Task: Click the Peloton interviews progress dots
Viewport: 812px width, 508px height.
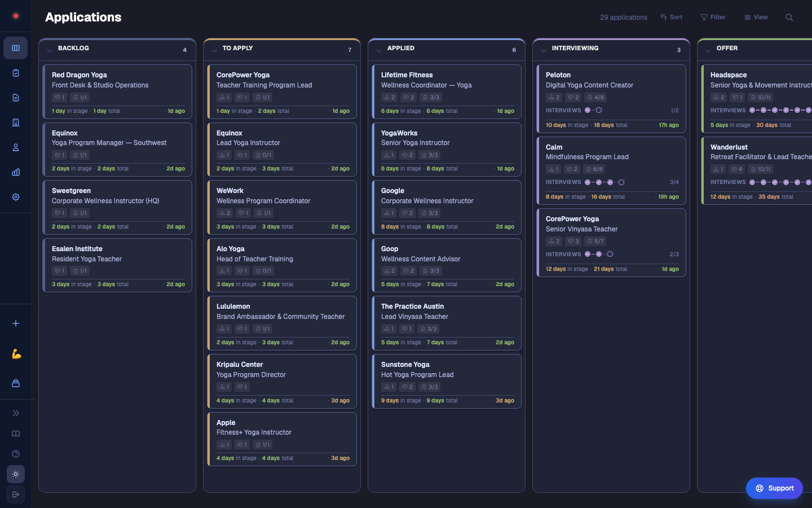Action: point(593,110)
